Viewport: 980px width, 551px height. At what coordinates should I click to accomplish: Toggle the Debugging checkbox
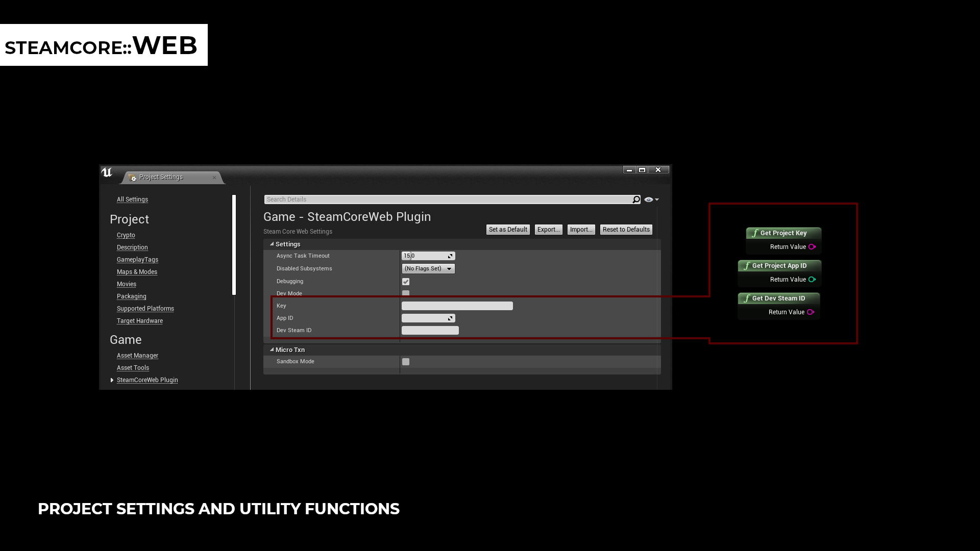pos(406,282)
